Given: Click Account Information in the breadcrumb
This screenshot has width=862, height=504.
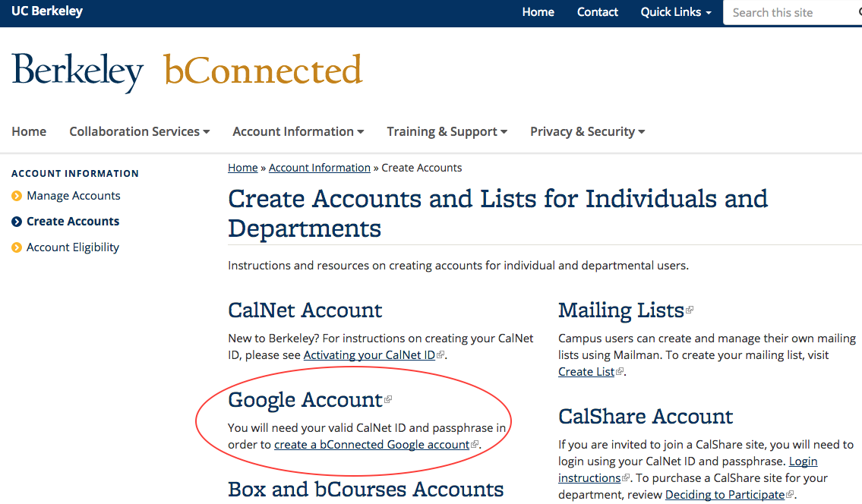Looking at the screenshot, I should 319,168.
